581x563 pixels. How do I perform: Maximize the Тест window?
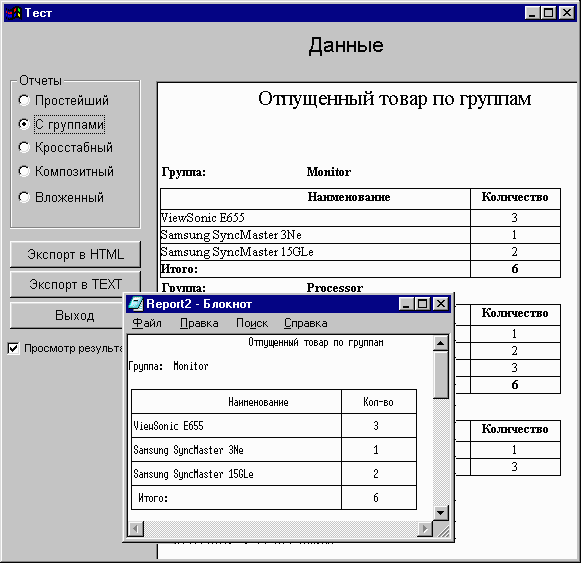click(548, 13)
